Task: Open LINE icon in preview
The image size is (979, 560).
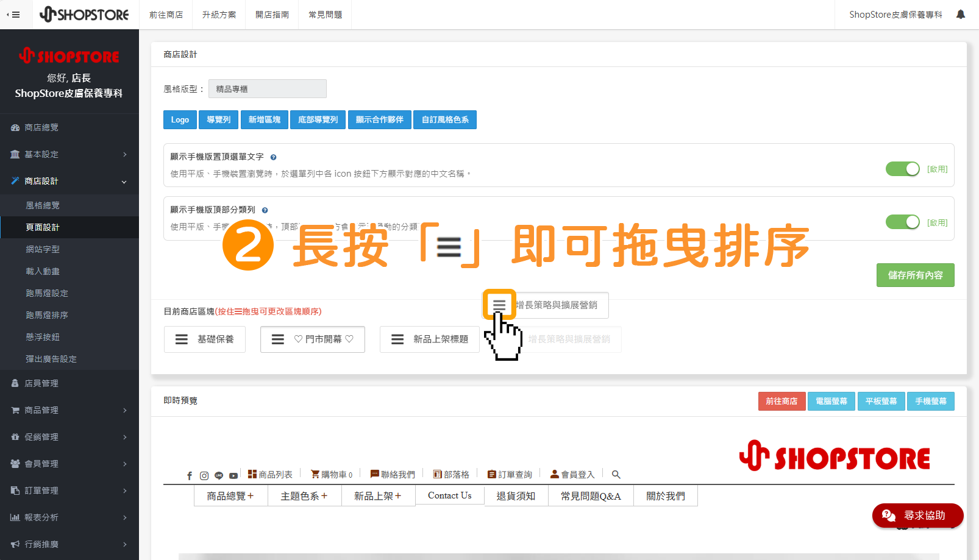Action: click(219, 475)
